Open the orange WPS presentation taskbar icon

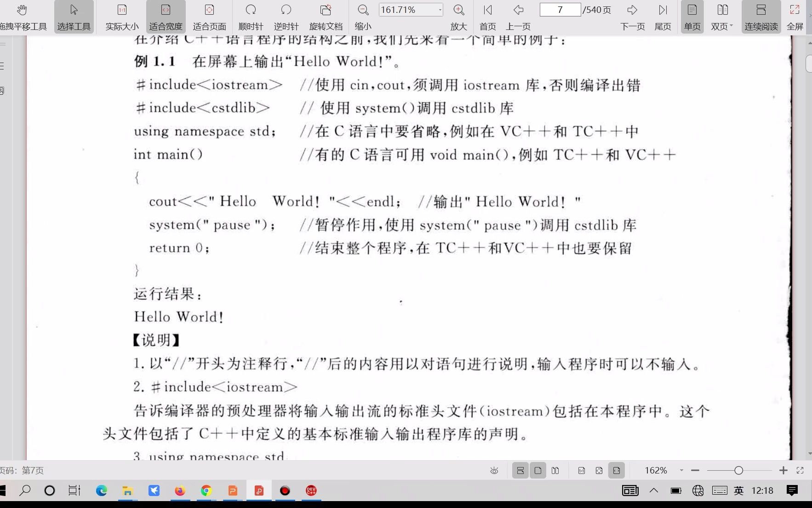233,491
